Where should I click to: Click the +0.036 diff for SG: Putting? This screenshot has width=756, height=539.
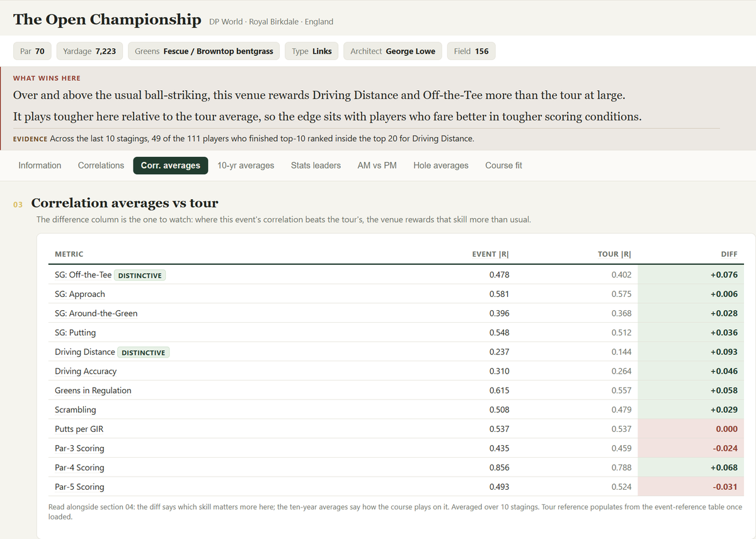point(724,332)
